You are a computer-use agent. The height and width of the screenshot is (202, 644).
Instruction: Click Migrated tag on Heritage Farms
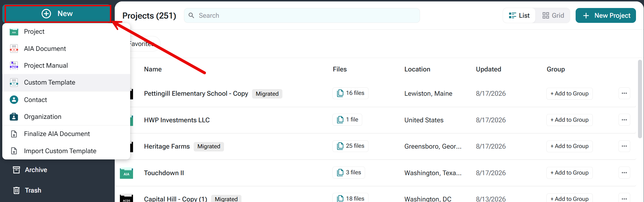click(x=209, y=147)
